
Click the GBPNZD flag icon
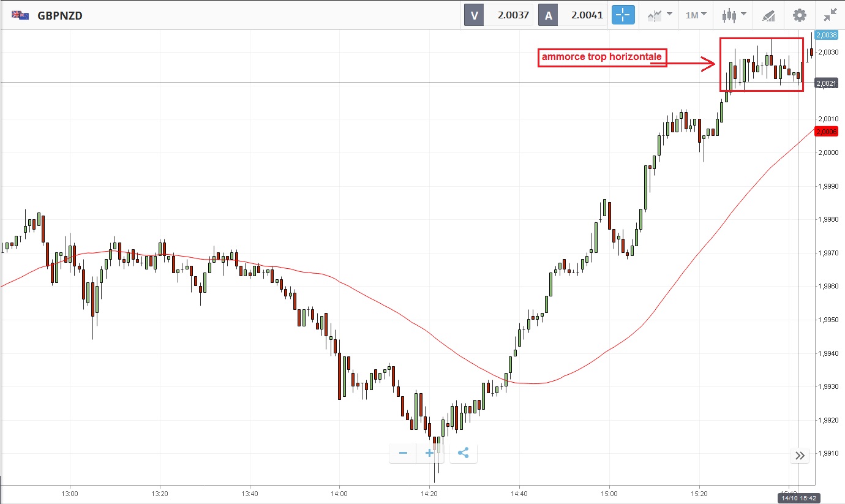[x=20, y=15]
